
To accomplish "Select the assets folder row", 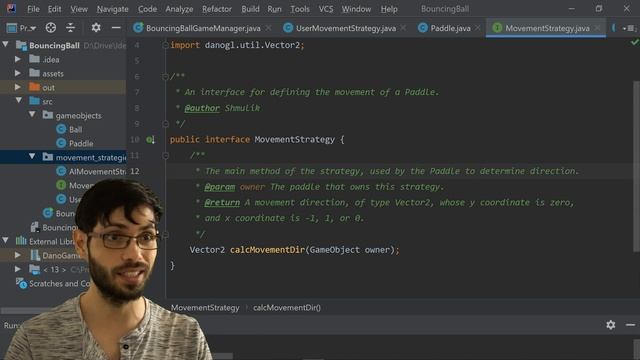I will pos(63,73).
